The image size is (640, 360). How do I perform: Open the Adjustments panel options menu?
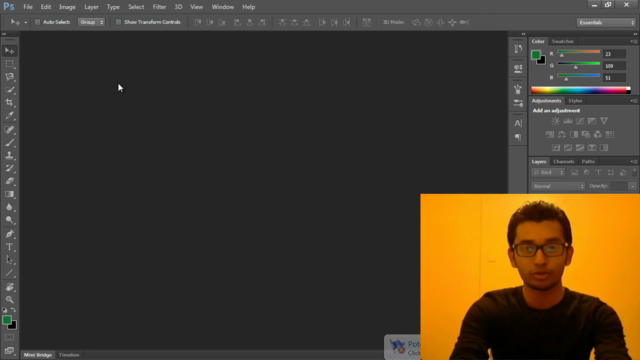pyautogui.click(x=633, y=101)
